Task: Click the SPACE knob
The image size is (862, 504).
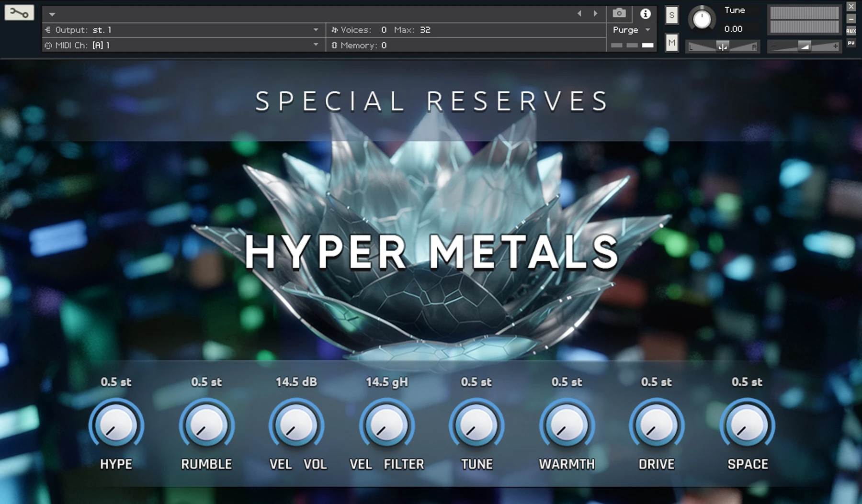Action: pos(747,425)
